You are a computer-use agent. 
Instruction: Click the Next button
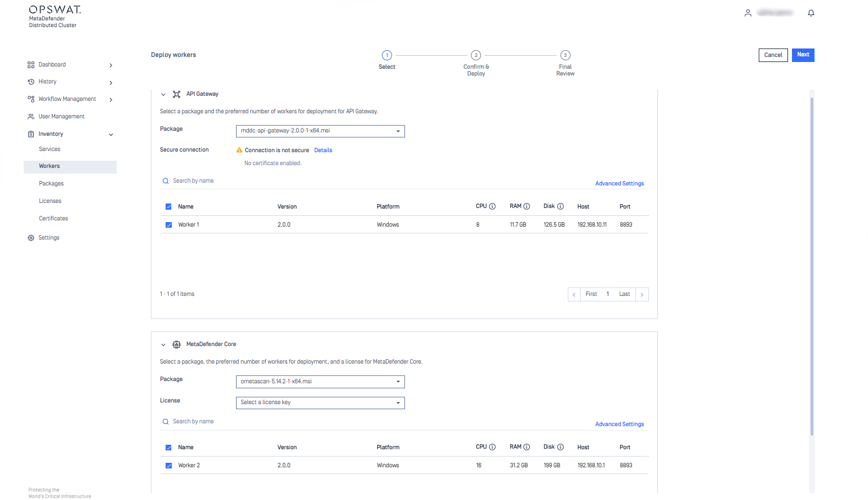click(x=803, y=55)
